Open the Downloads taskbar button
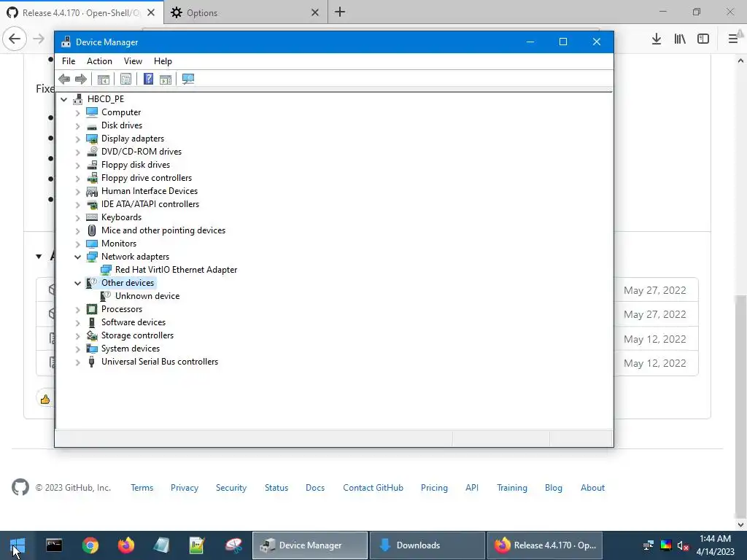Viewport: 747px width, 560px height. point(427,545)
